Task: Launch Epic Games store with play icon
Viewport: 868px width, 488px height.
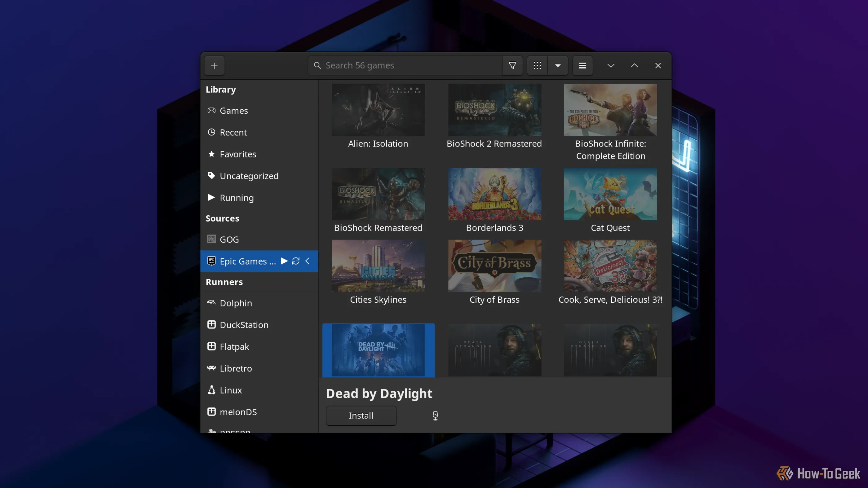Action: tap(284, 261)
